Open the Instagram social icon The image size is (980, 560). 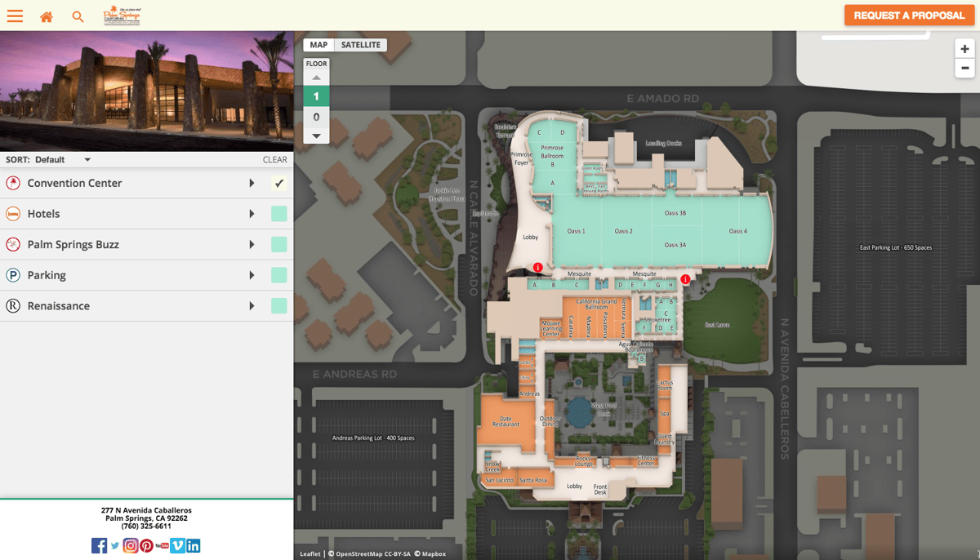tap(130, 545)
